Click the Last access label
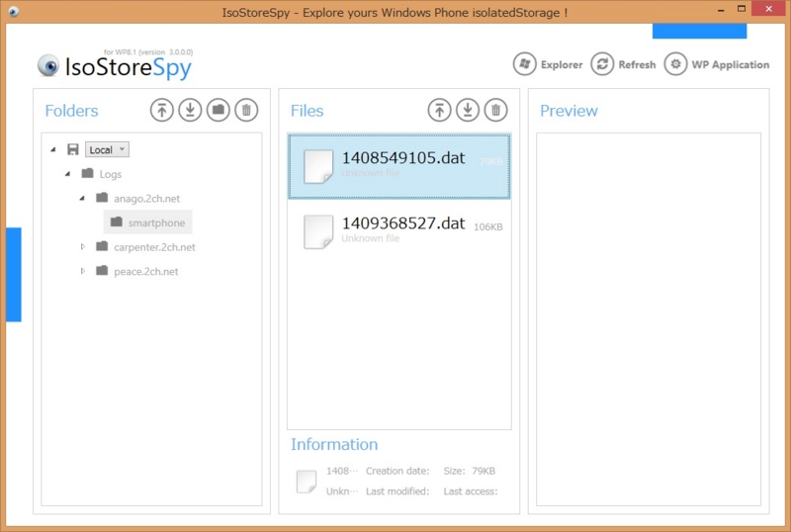Image resolution: width=791 pixels, height=532 pixels. tap(471, 491)
